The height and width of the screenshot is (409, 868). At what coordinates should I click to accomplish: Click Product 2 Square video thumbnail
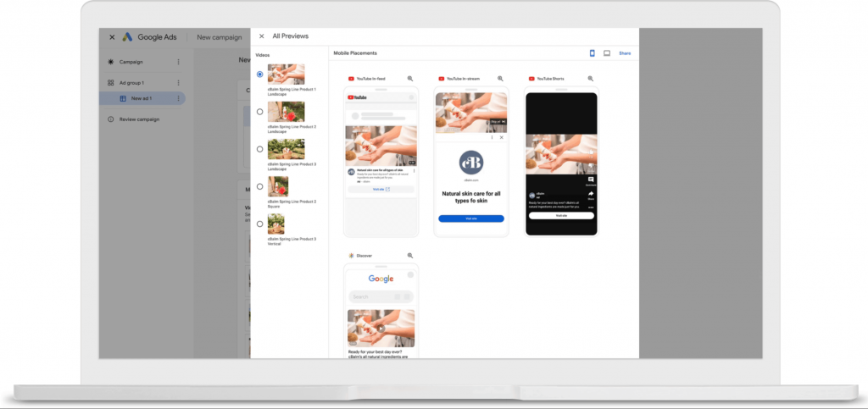pos(278,187)
